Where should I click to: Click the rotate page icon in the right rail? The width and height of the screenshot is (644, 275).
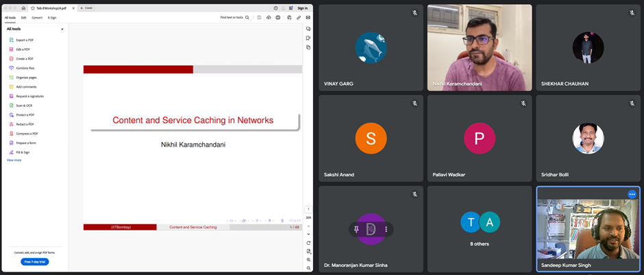coord(308,243)
